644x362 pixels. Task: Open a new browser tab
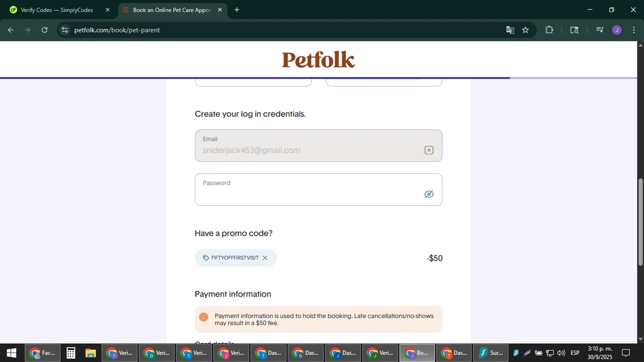pyautogui.click(x=237, y=10)
